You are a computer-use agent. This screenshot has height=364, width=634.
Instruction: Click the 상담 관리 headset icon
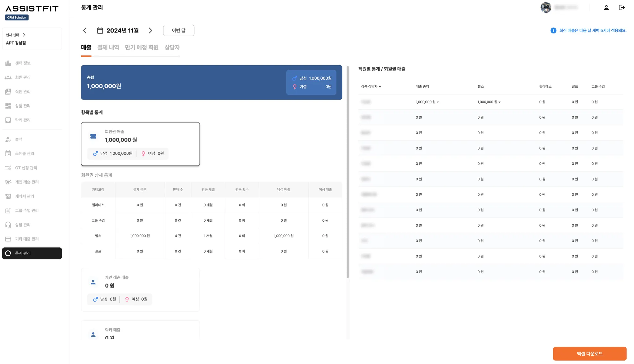8,225
